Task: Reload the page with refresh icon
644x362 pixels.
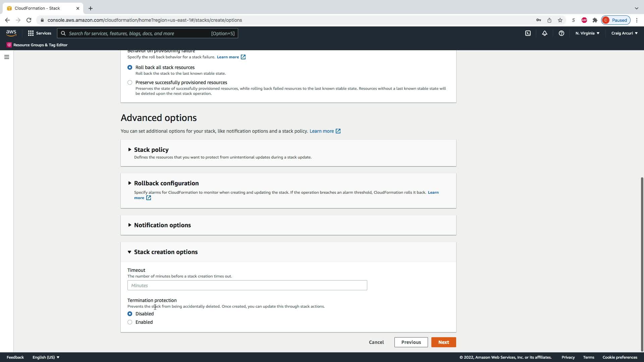Action: (x=29, y=20)
